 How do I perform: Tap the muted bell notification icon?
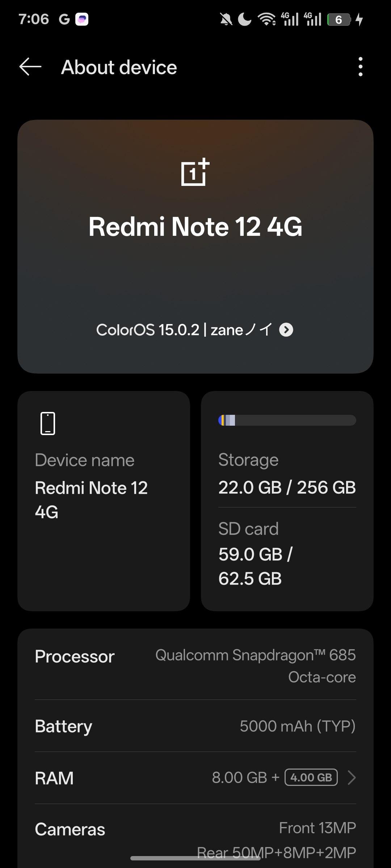226,19
